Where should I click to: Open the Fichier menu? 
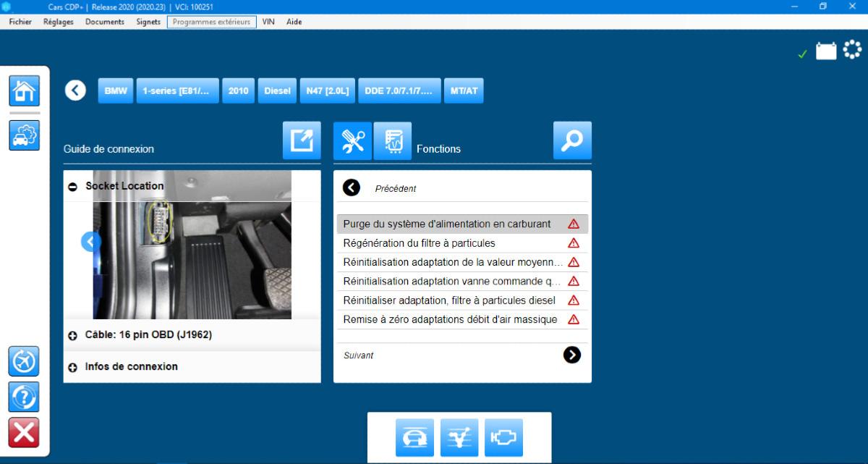(20, 22)
